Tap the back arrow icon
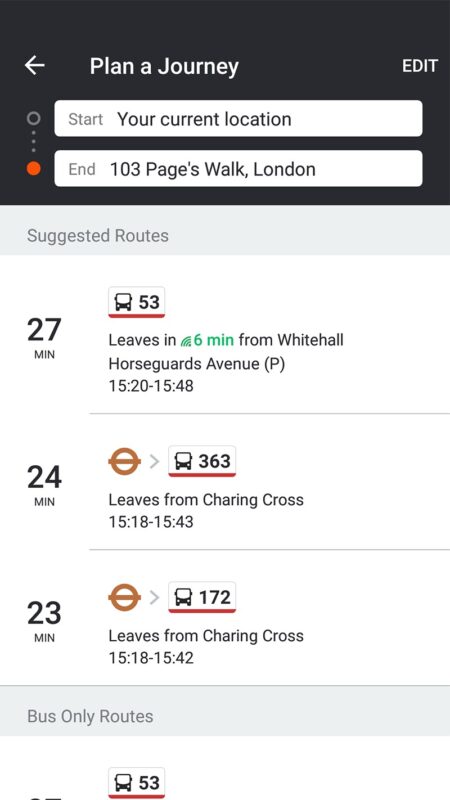 point(35,65)
